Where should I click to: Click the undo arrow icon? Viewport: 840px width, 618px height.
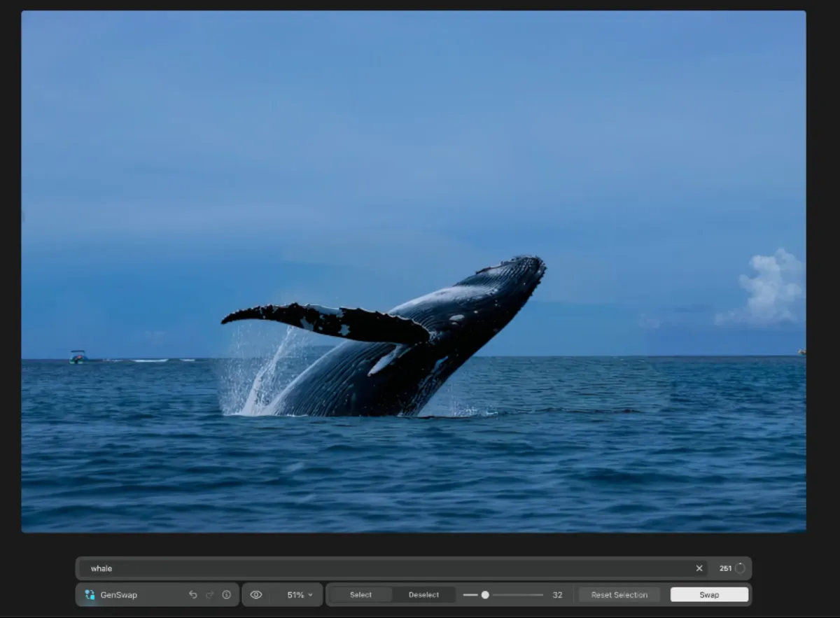click(x=192, y=594)
